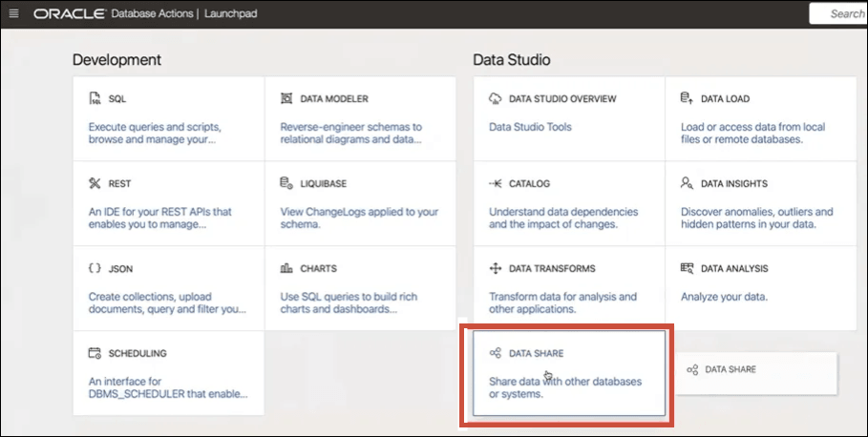
Task: Click the REST tools icon
Action: point(95,183)
